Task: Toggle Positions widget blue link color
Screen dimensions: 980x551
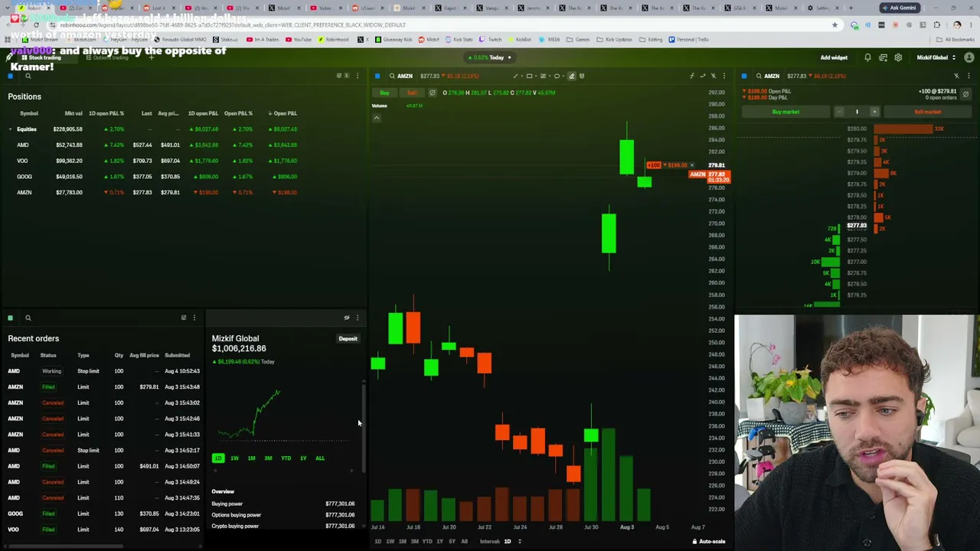Action: (10, 76)
